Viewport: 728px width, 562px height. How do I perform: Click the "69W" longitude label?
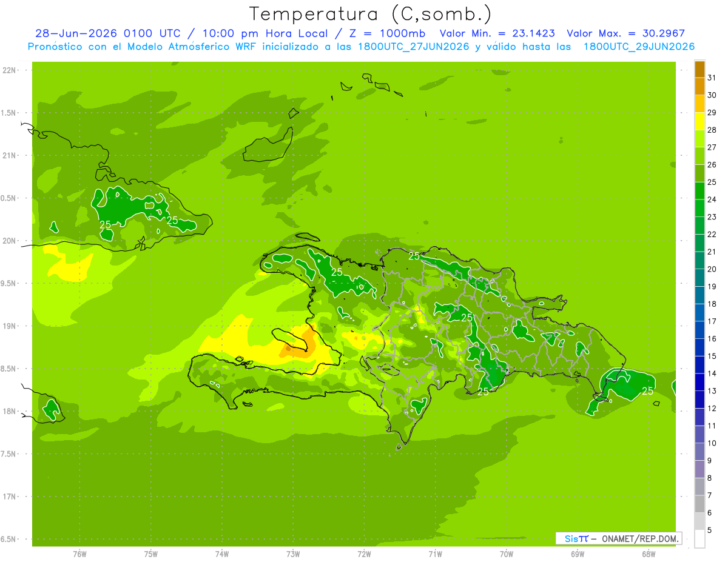pos(578,554)
